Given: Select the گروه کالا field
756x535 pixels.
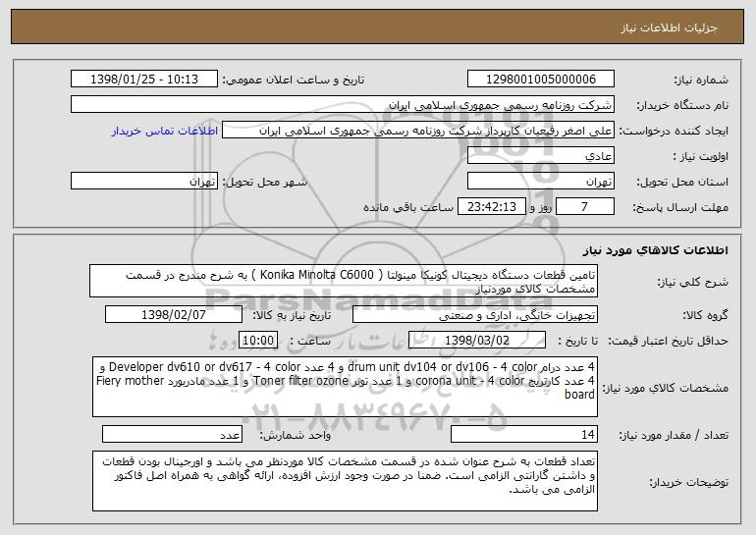Looking at the screenshot, I should (475, 315).
